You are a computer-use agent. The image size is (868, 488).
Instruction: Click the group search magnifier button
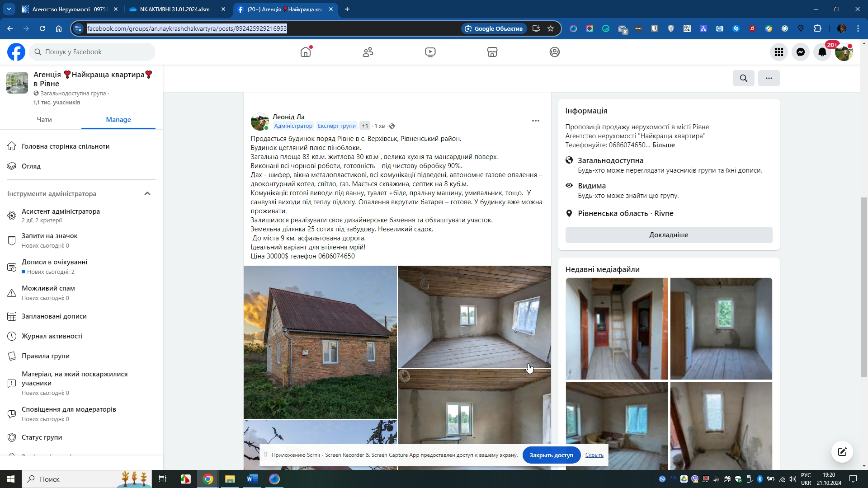pyautogui.click(x=743, y=78)
